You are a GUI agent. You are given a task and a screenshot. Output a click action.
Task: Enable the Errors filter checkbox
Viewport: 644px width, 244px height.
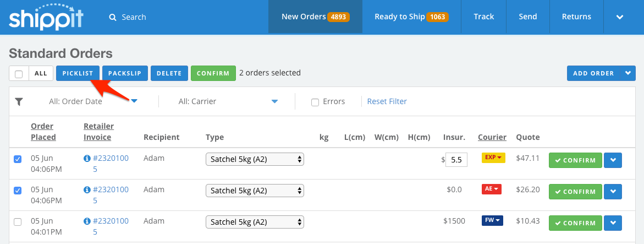[315, 102]
